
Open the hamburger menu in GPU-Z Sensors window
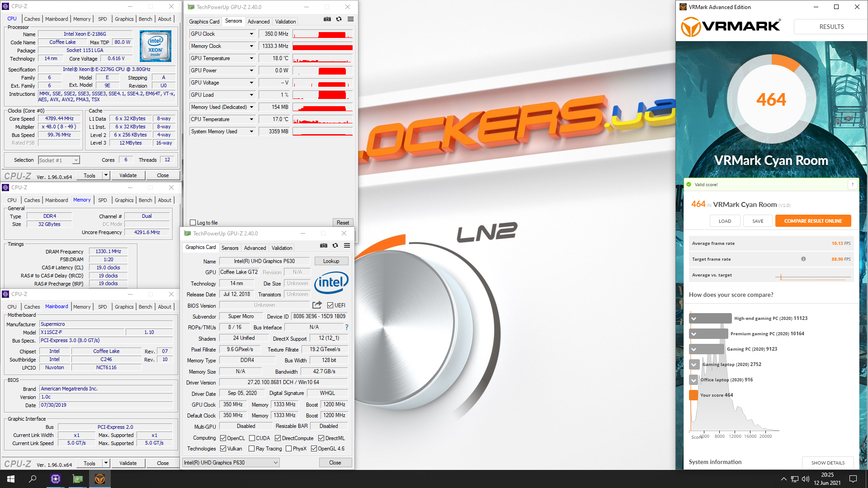pos(350,19)
